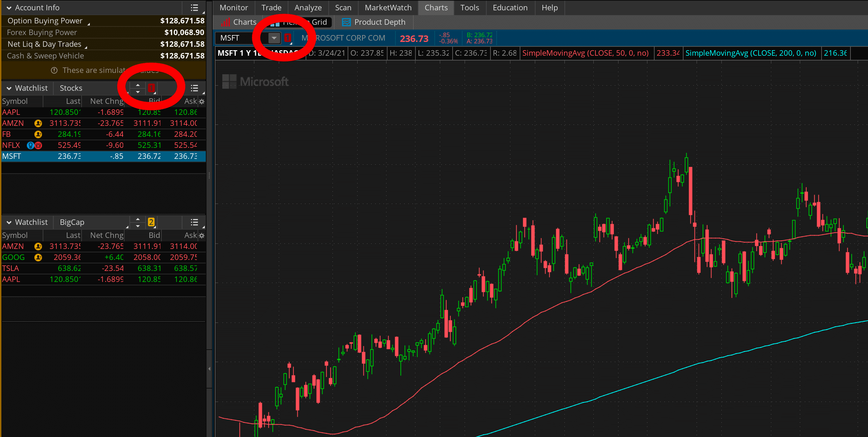The width and height of the screenshot is (868, 437).
Task: Click the Stocks watchlist column settings gear
Action: pyautogui.click(x=202, y=101)
